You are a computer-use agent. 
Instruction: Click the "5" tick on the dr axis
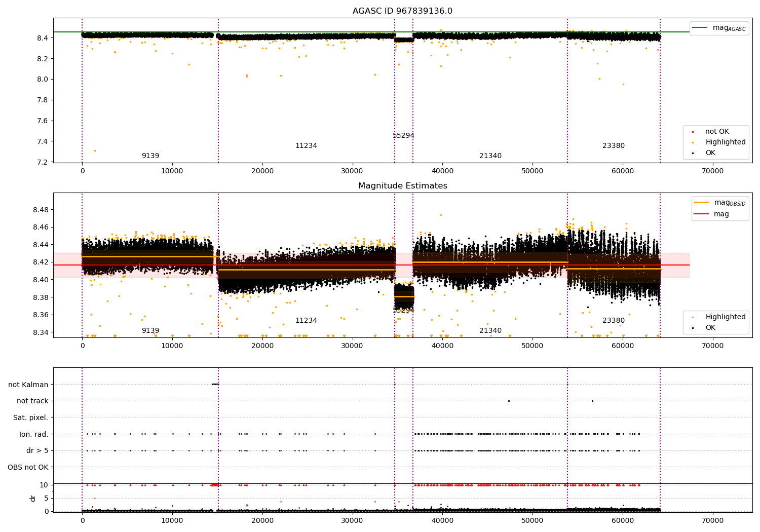coord(47,499)
